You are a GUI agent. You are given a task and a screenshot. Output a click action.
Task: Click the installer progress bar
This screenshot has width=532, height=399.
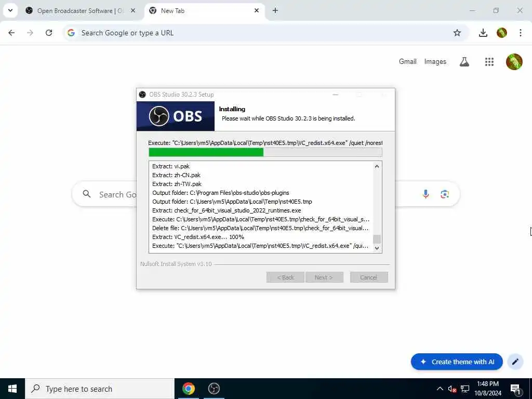265,152
